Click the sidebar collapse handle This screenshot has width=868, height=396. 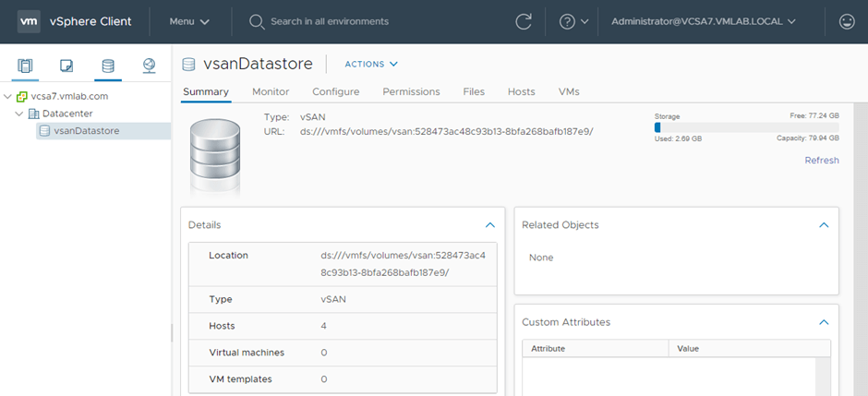[x=171, y=333]
